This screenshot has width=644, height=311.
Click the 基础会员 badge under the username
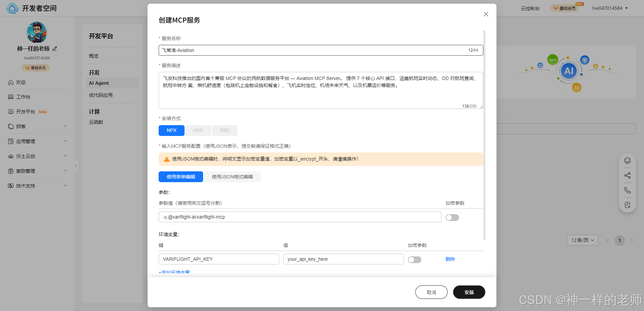click(x=36, y=68)
